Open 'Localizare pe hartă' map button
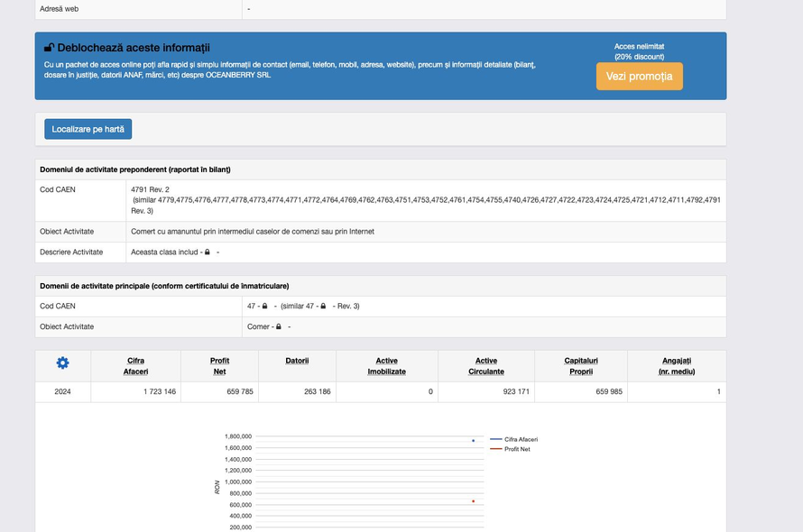The image size is (803, 532). 88,130
